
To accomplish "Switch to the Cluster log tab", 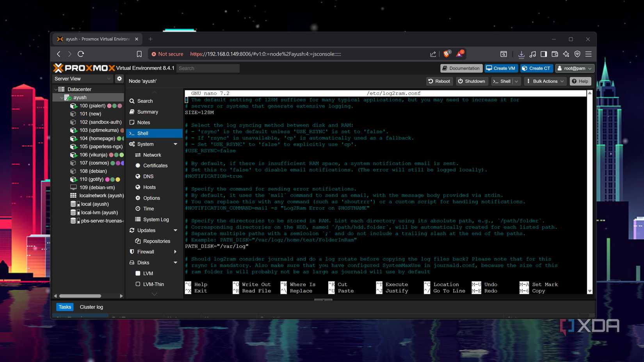I will click(x=91, y=307).
